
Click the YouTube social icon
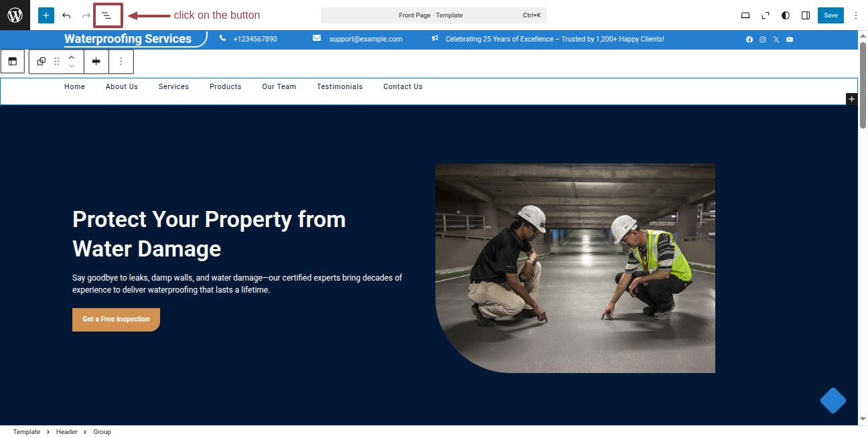point(790,40)
